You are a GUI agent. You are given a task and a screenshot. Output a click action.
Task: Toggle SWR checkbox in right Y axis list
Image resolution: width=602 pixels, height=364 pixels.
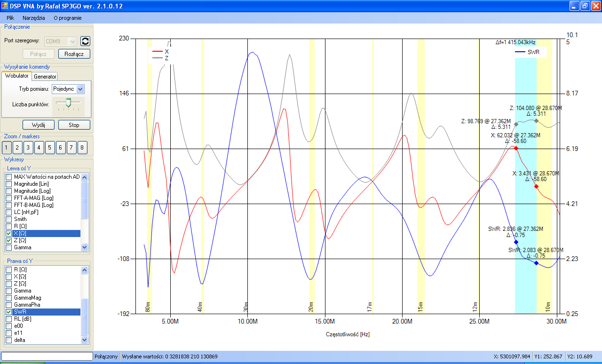click(x=8, y=312)
